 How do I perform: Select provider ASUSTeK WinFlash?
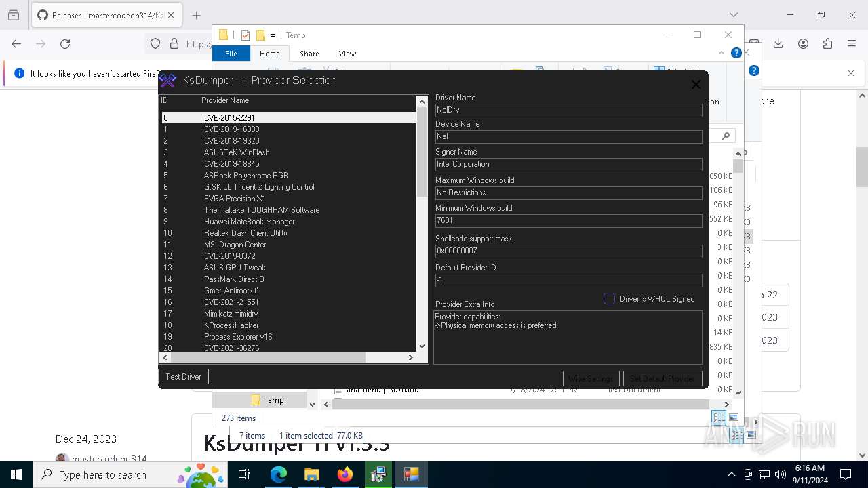[x=289, y=152]
